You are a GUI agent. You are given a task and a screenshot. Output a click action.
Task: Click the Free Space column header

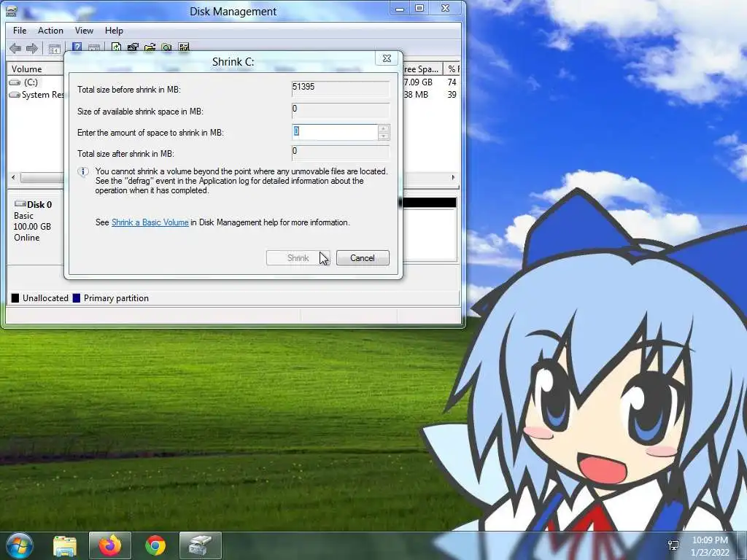click(x=422, y=69)
